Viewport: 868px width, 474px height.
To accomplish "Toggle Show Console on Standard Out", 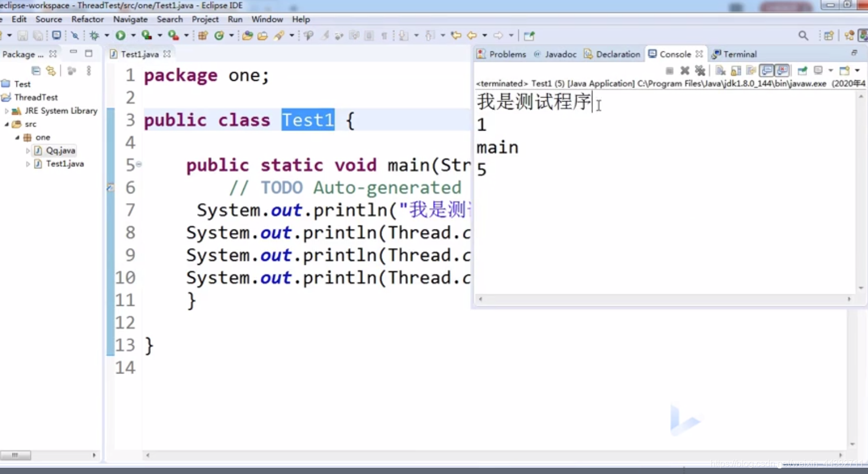I will [x=766, y=71].
